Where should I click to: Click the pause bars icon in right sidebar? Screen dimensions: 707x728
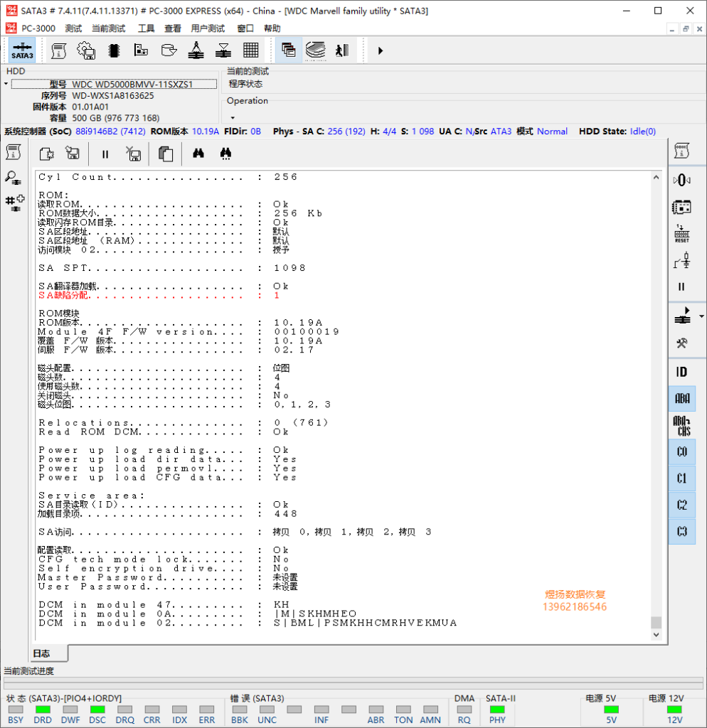tap(681, 287)
